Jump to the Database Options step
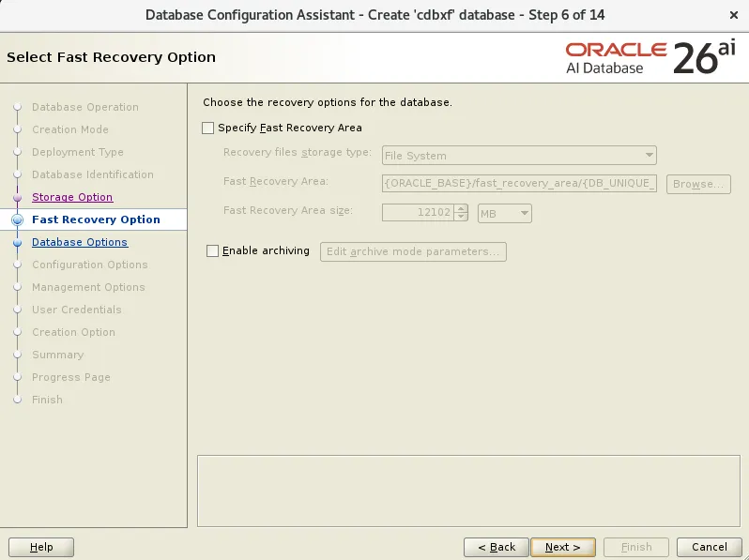 click(80, 242)
